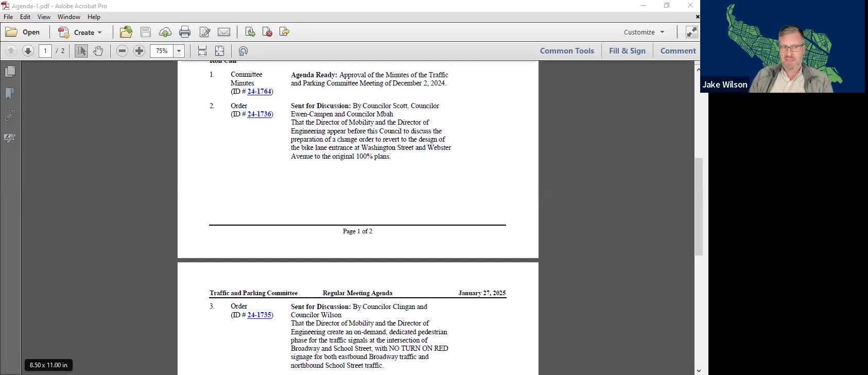Click the fit width scrolling icon

tap(202, 51)
